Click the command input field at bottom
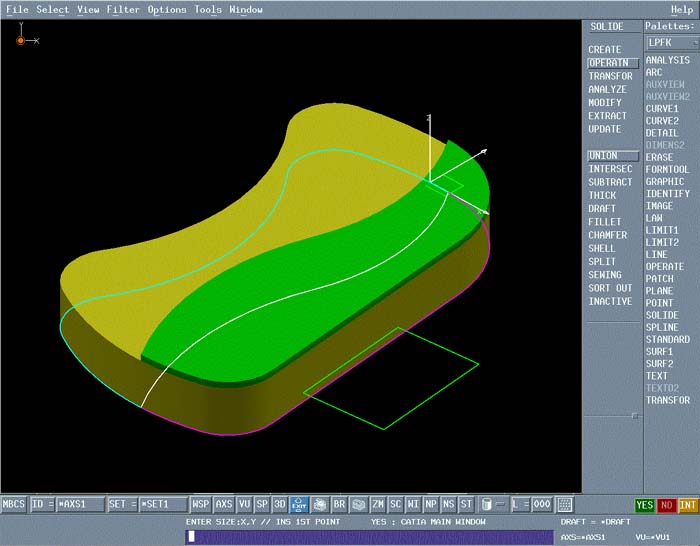This screenshot has height=546, width=700. [370, 537]
